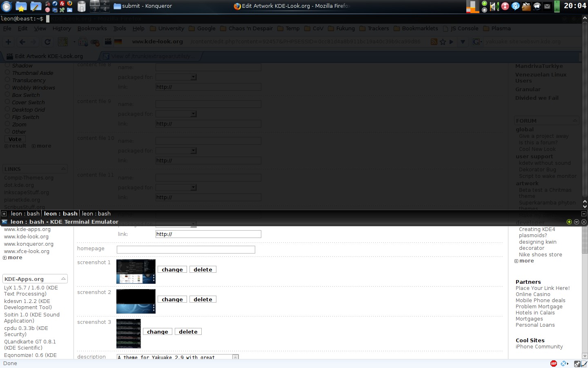Click the blue chat bubble tray icon
588x368 pixels.
point(515,6)
